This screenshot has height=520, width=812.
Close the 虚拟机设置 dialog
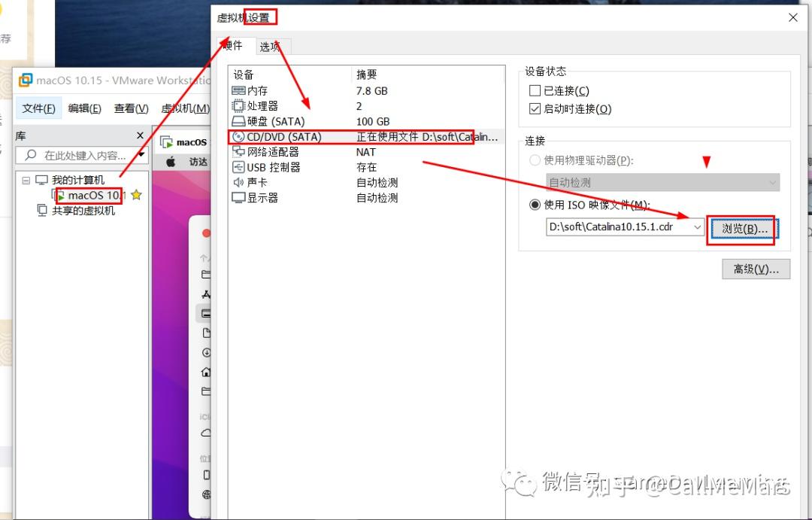(793, 17)
